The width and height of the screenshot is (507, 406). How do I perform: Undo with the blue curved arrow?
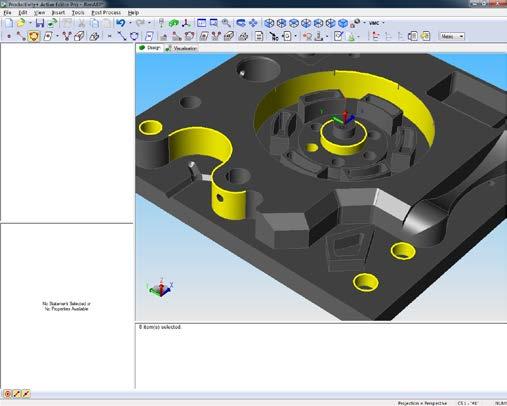point(121,23)
